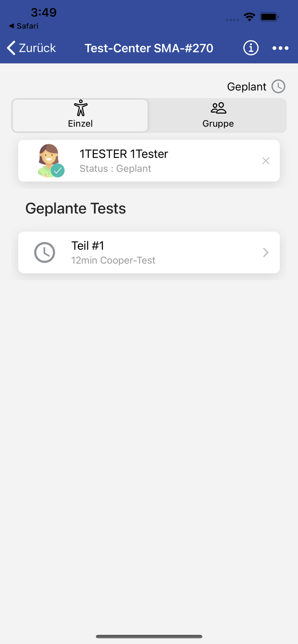The image size is (298, 644).
Task: Tap the green checkmark badge on avatar
Action: tap(58, 170)
